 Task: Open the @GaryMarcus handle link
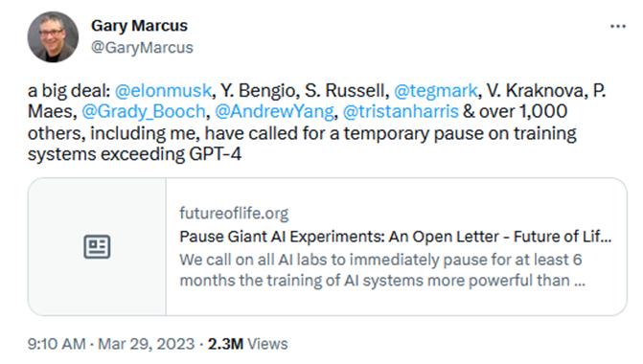pos(142,48)
